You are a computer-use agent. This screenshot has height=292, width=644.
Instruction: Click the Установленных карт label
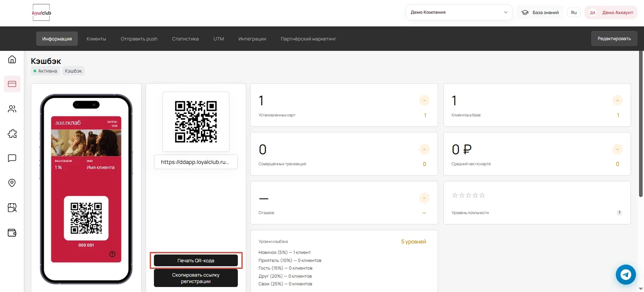(277, 115)
